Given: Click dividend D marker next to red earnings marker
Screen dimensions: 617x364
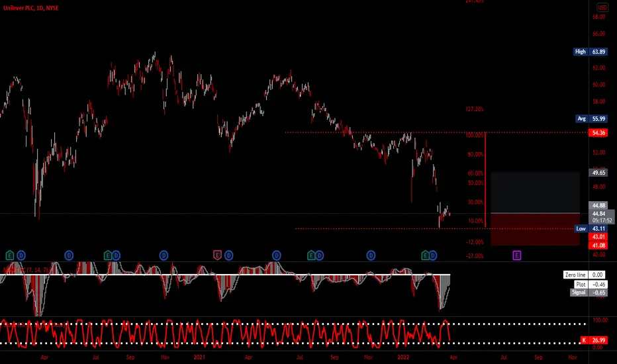Looking at the screenshot, I should (228, 255).
